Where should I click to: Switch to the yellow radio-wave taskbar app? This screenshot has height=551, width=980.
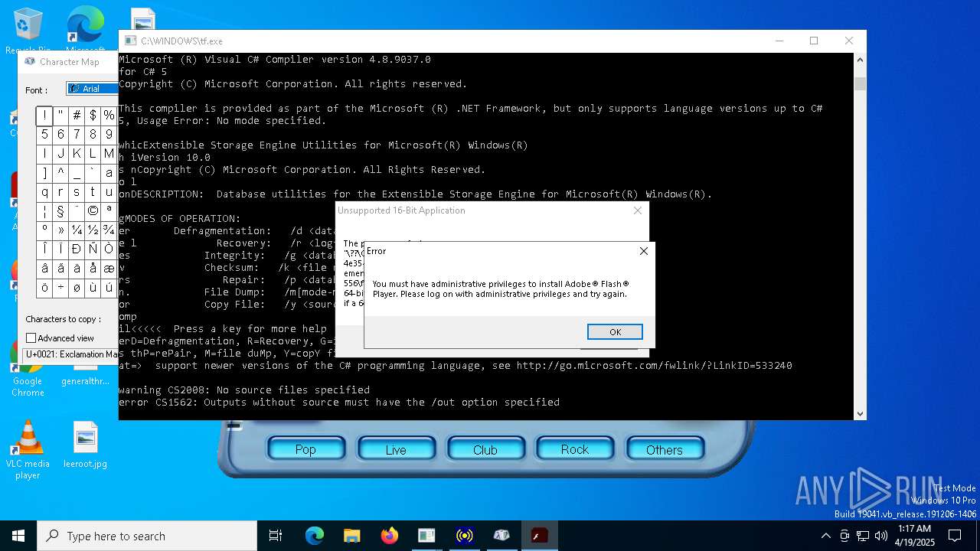464,536
